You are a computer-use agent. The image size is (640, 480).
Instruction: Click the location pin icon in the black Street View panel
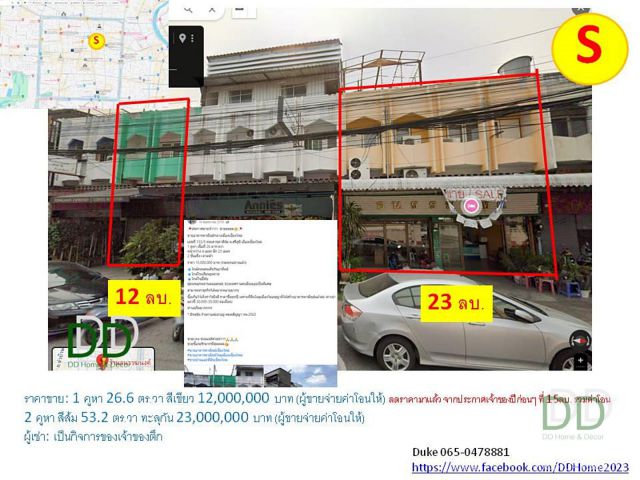click(182, 38)
